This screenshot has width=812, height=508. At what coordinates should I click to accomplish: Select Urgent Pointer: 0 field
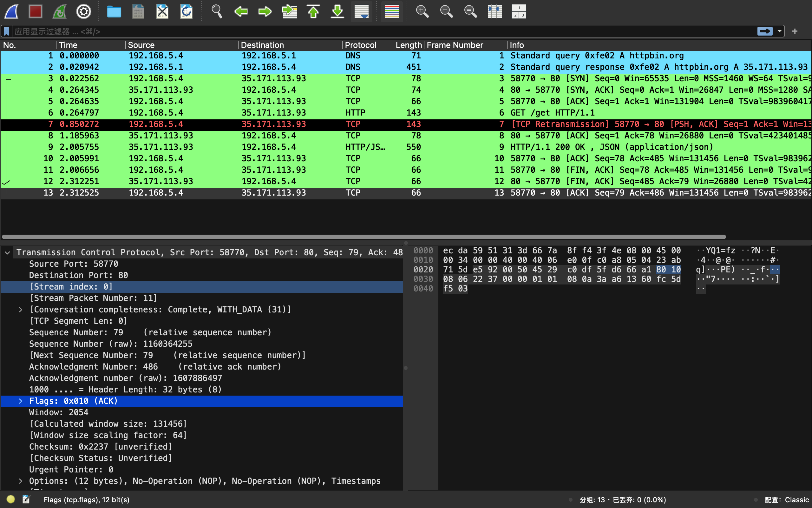(x=202, y=470)
